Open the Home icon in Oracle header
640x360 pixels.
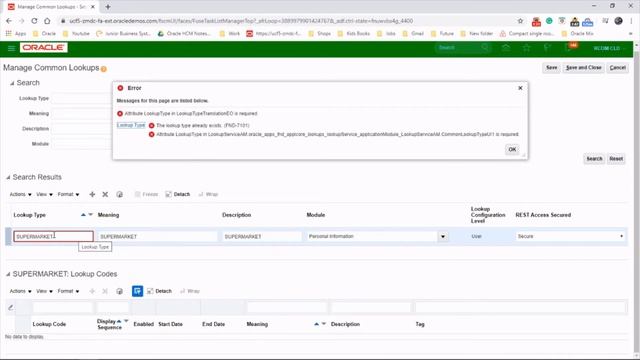click(x=506, y=48)
